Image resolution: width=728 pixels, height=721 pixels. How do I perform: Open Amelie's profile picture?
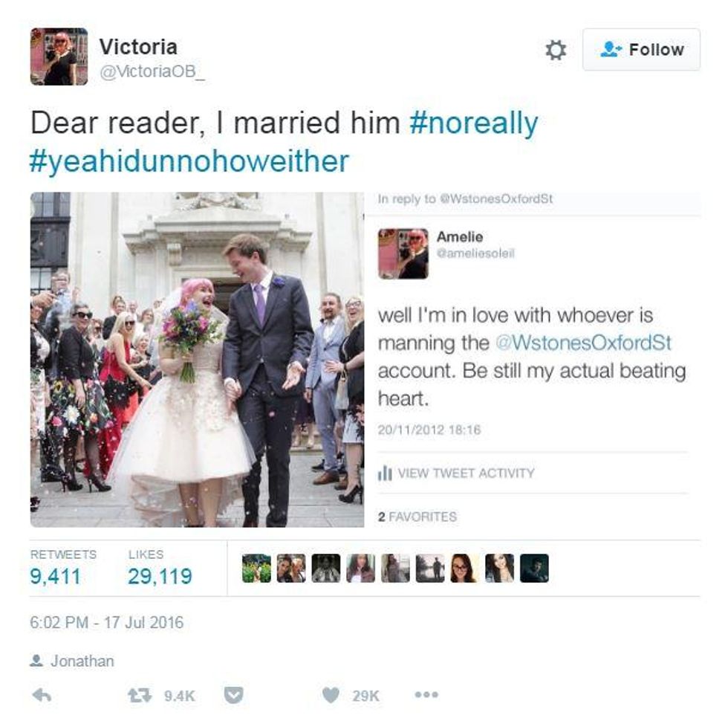403,253
